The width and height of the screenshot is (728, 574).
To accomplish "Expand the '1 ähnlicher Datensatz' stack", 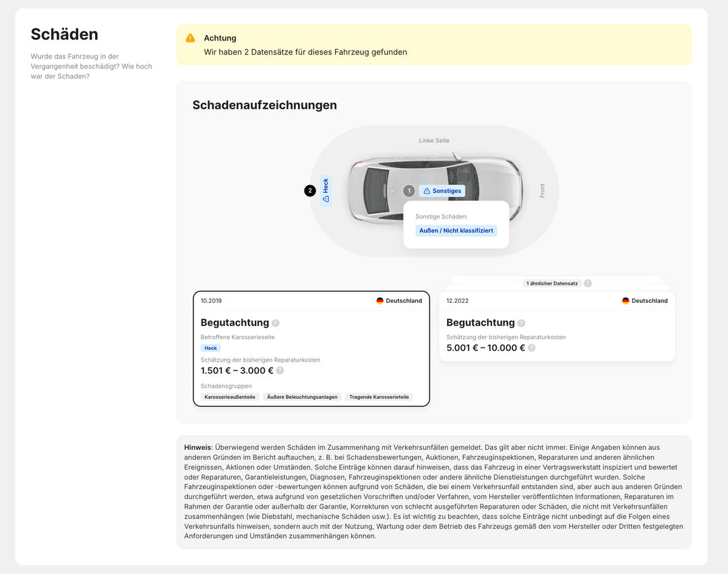I will 551,283.
